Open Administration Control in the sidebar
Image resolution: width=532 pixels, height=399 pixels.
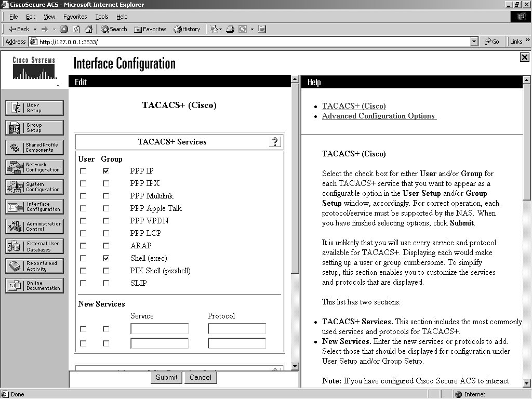34,227
